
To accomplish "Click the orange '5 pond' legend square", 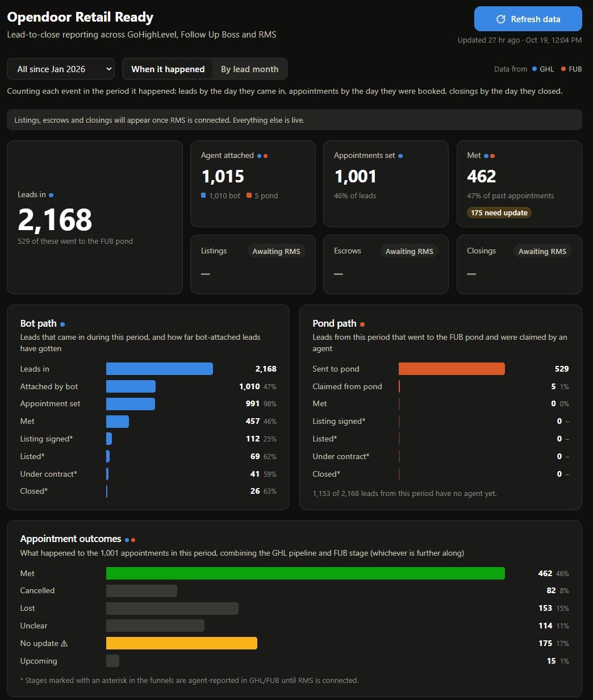I will pos(249,195).
